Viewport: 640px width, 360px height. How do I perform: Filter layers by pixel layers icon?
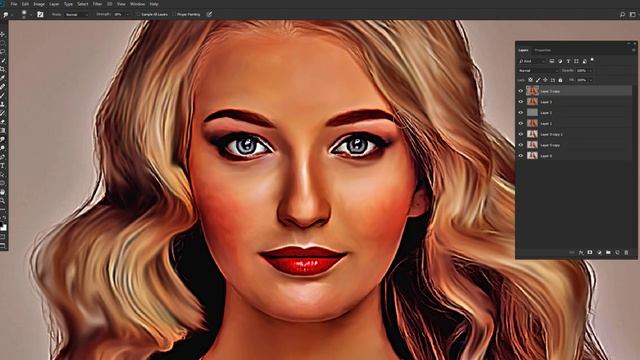(552, 61)
